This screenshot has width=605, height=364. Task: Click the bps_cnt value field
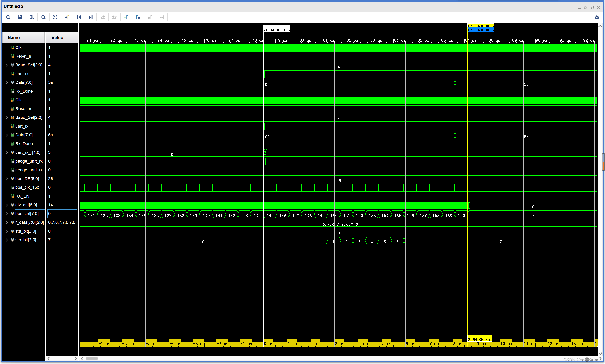pyautogui.click(x=62, y=214)
